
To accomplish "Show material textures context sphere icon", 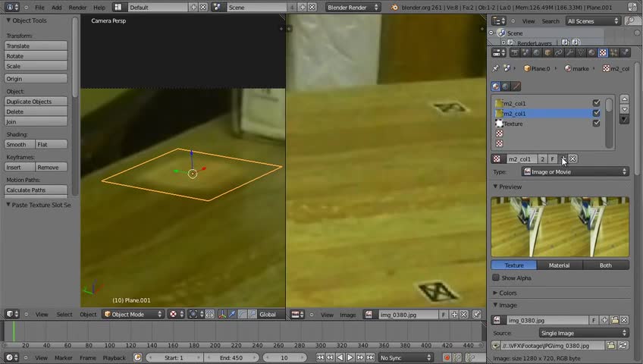I will pos(496,86).
